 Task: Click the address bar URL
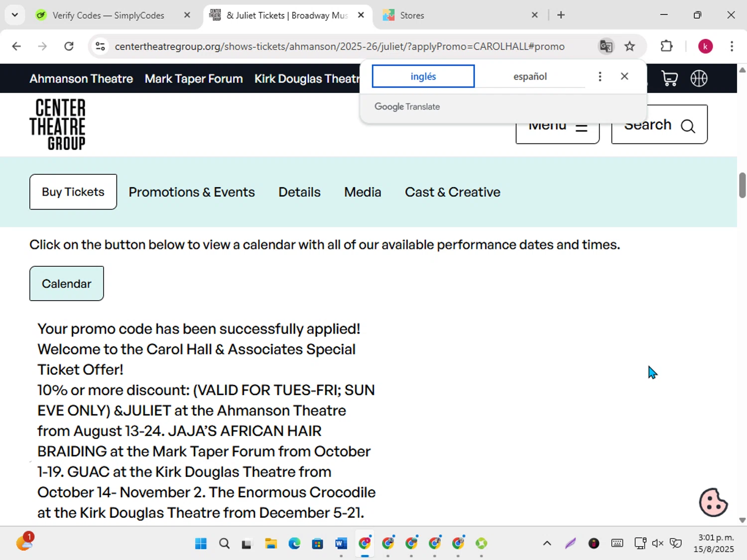340,46
